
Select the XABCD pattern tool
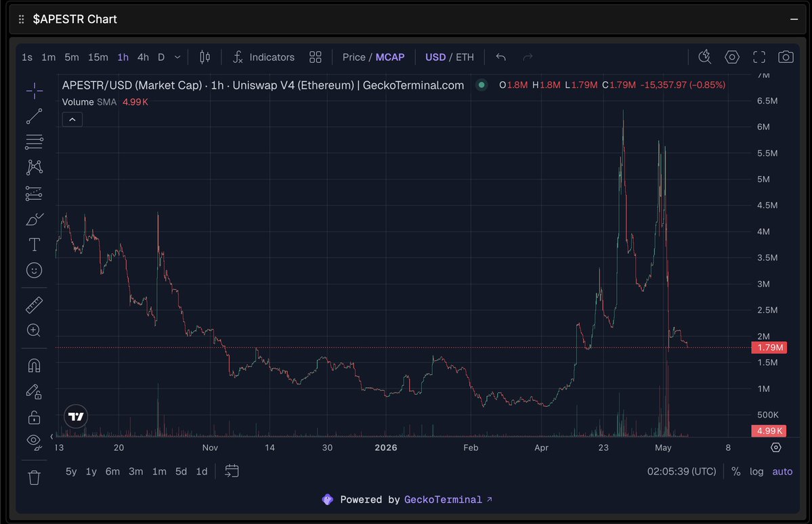(x=34, y=167)
